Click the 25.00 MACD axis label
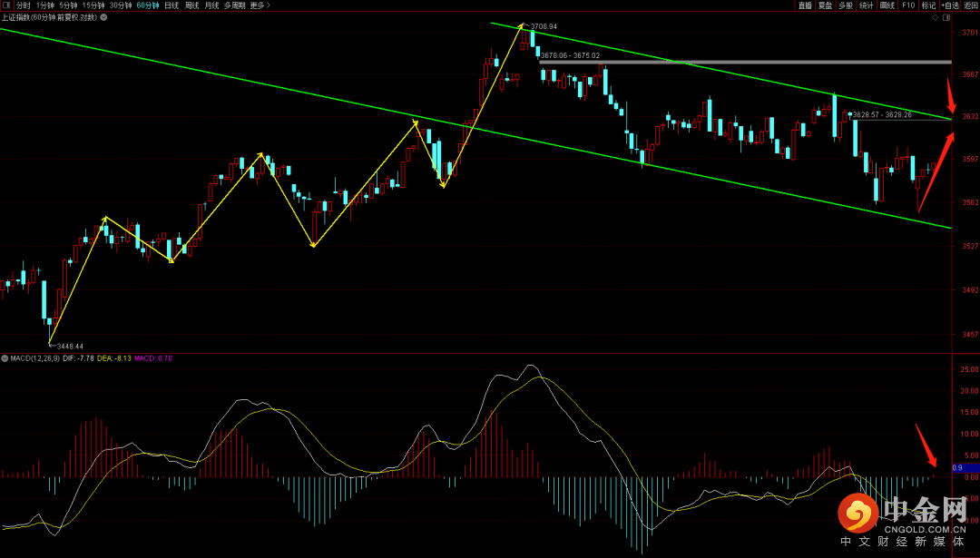Screen dimensions: 980x558 tap(971, 370)
